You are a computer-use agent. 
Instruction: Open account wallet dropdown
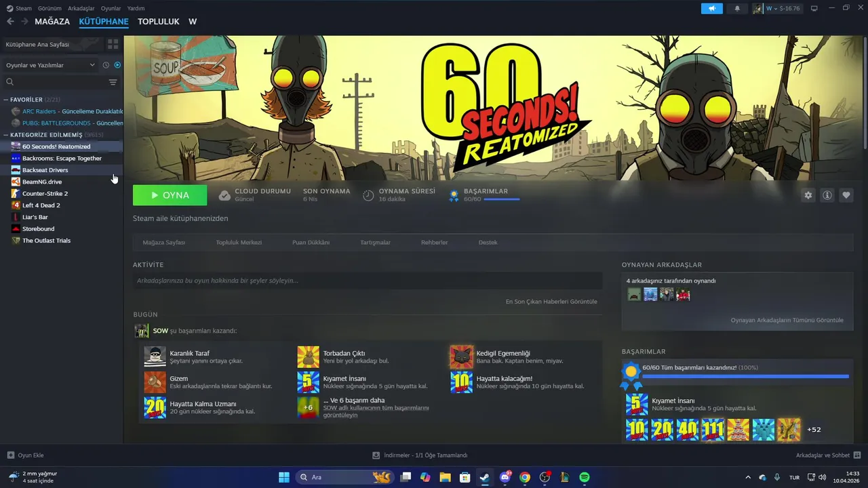[x=776, y=8]
